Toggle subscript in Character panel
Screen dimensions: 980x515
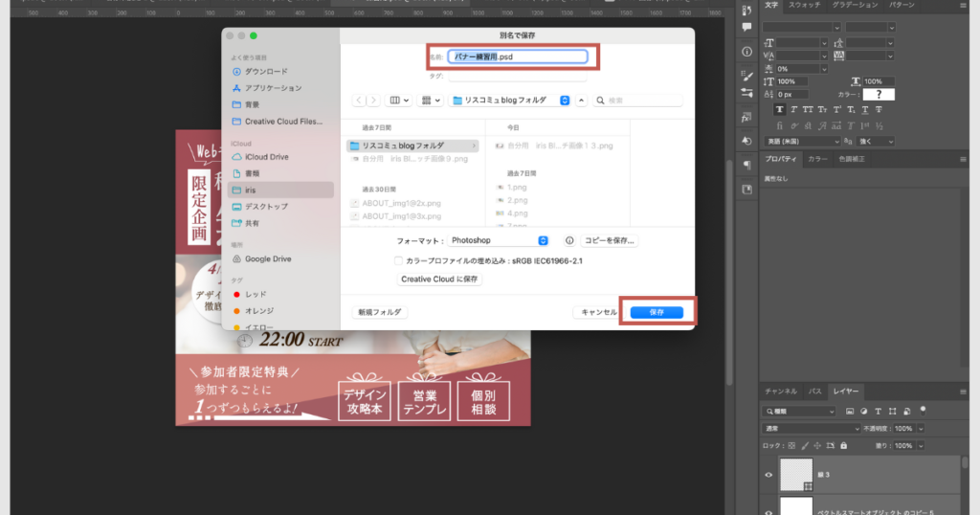tap(851, 109)
